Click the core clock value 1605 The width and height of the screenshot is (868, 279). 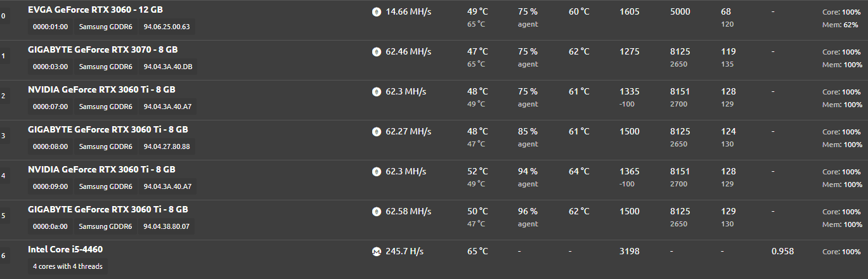(x=630, y=11)
